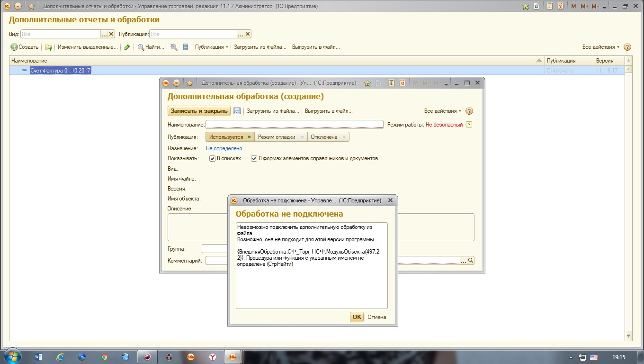Click the green plus Создать button
644x364 pixels.
25,47
